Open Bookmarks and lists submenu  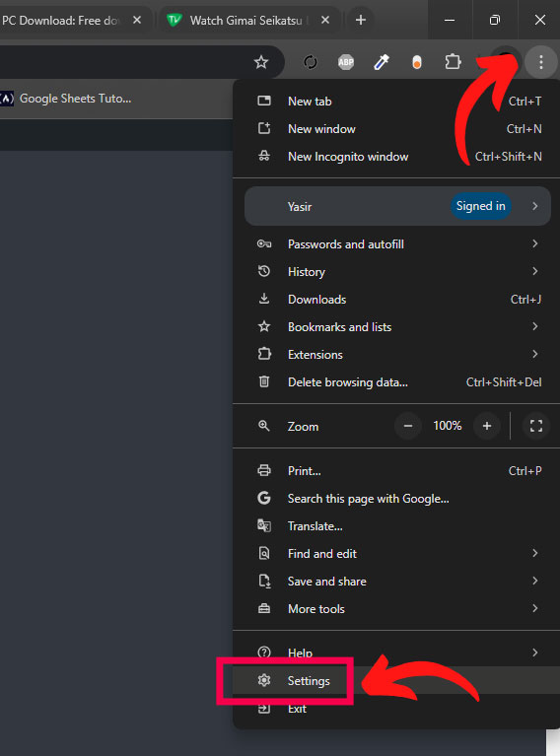pyautogui.click(x=396, y=326)
